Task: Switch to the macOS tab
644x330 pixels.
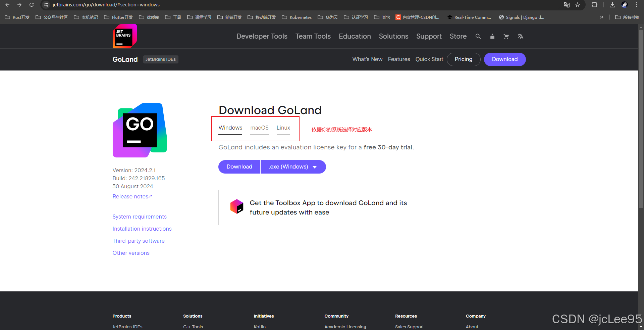Action: (x=259, y=128)
